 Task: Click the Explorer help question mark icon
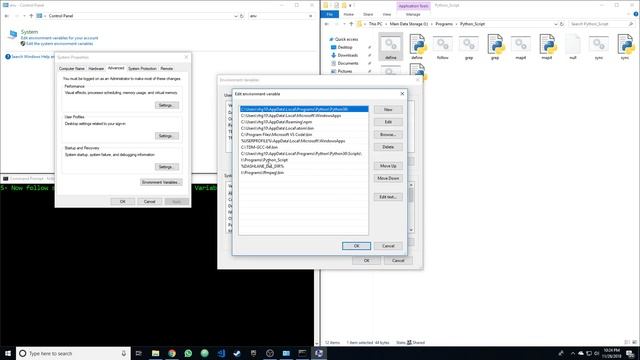tap(636, 14)
